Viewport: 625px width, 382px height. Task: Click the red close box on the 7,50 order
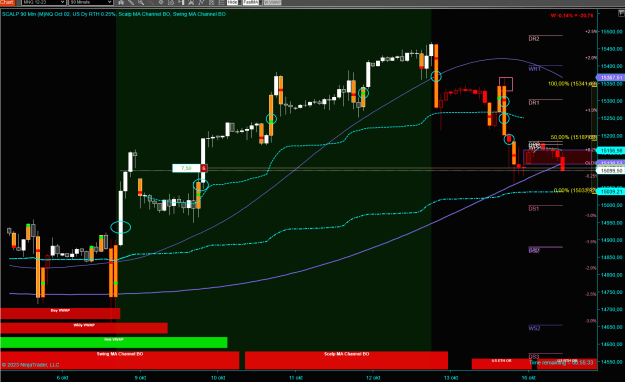point(204,168)
